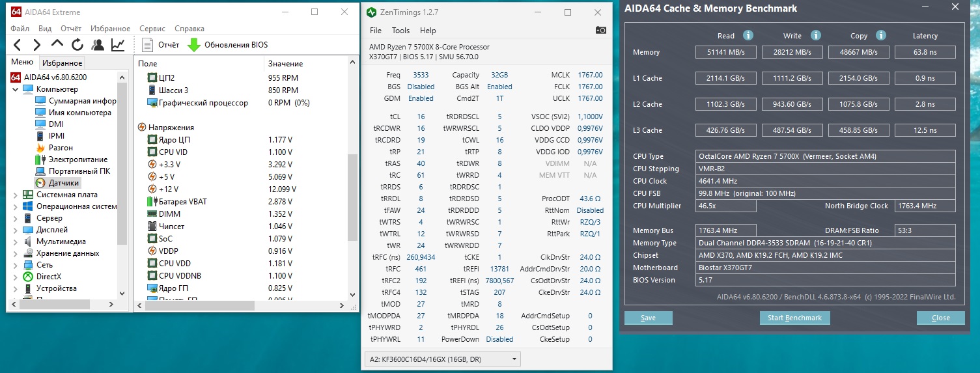The image size is (980, 373).
Task: Open the Справка menu in AIDA64
Action: (189, 29)
